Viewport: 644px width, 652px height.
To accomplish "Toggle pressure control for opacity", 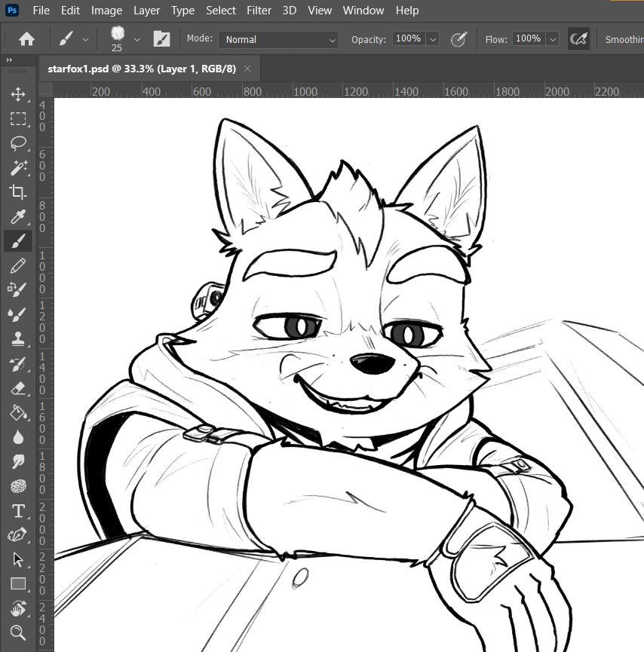I will click(458, 39).
